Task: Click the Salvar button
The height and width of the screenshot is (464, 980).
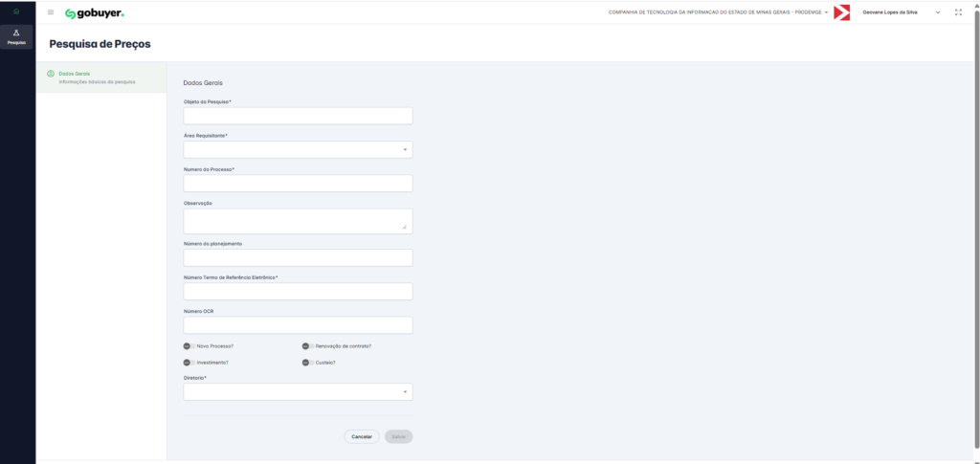Action: [398, 436]
